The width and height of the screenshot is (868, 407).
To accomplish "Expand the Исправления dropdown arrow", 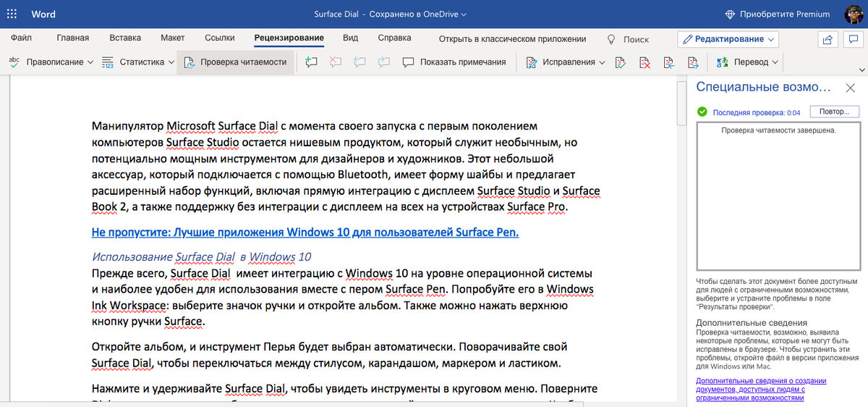I will pyautogui.click(x=602, y=62).
